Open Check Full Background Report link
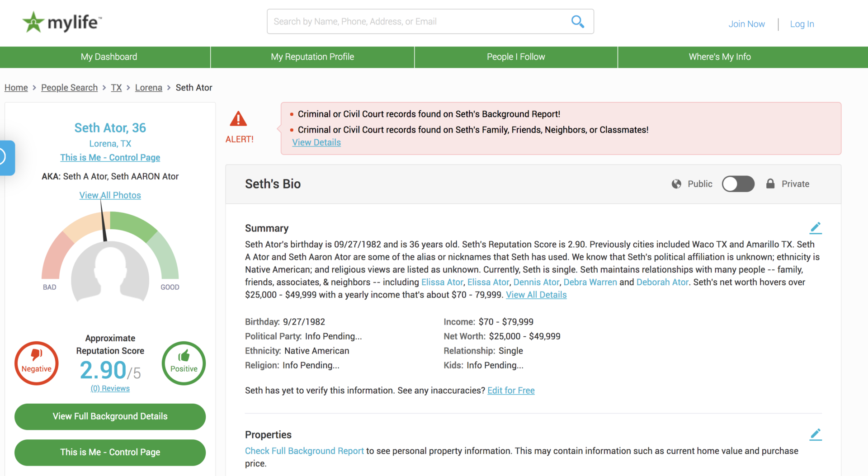 point(304,451)
